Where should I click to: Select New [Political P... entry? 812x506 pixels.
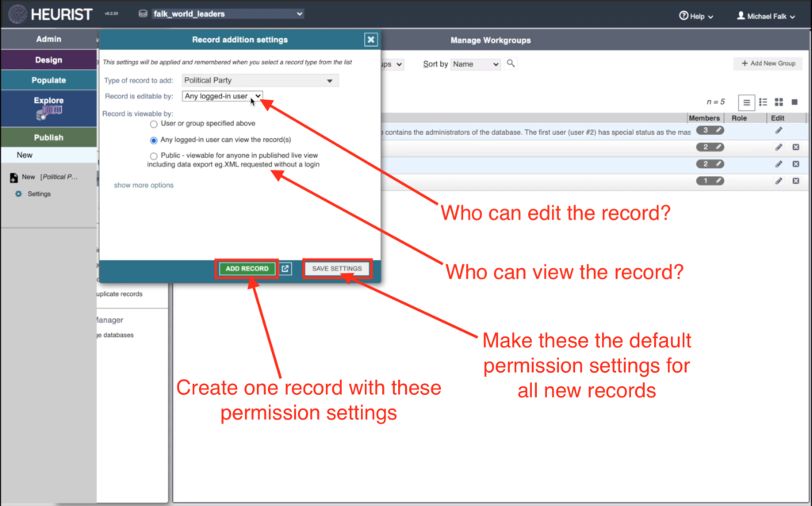pyautogui.click(x=50, y=177)
